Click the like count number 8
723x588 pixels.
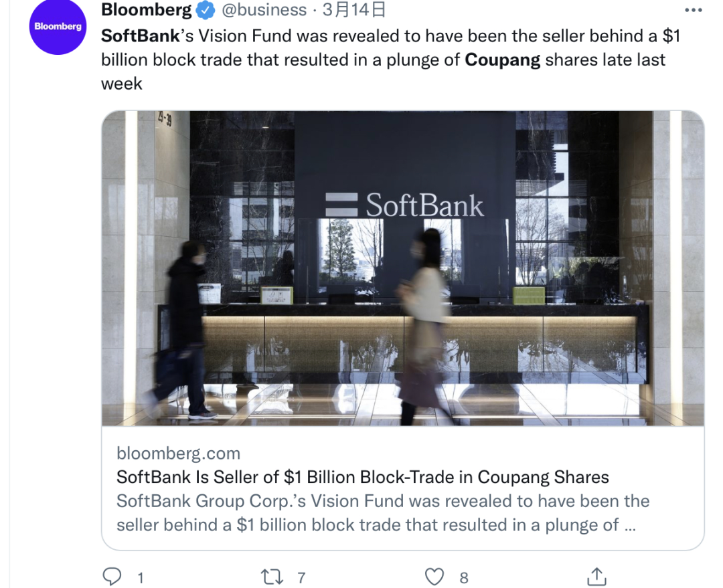pos(464,578)
